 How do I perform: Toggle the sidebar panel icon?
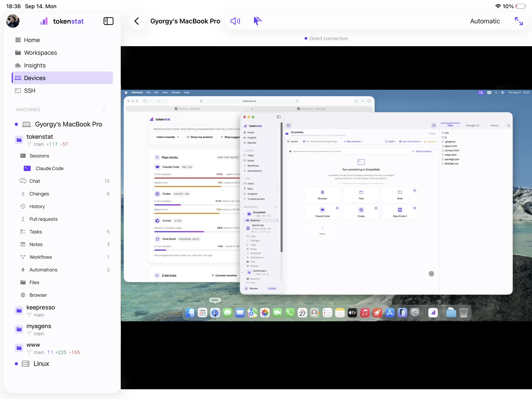108,21
